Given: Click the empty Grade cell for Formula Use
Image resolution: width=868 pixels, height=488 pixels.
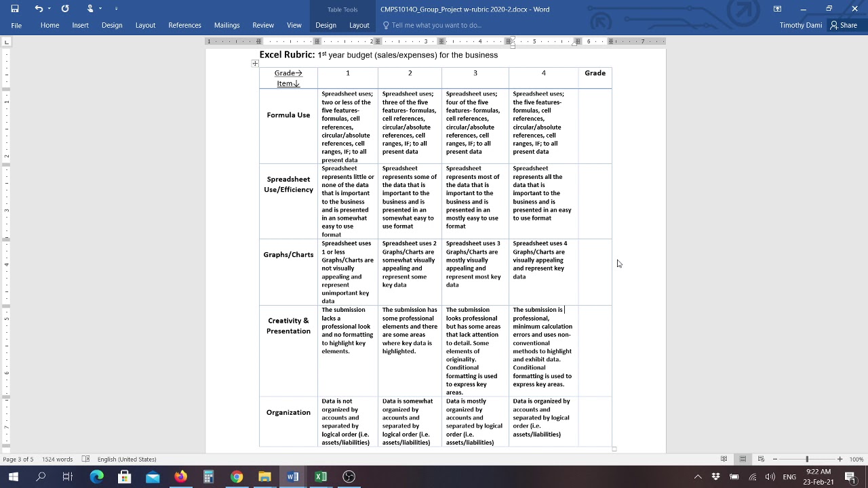Looking at the screenshot, I should 595,126.
